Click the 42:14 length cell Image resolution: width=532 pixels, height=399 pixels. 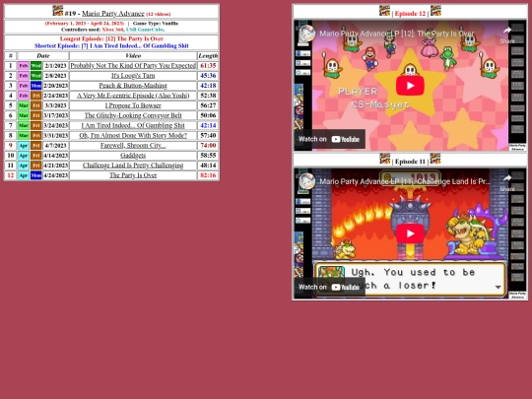[208, 125]
